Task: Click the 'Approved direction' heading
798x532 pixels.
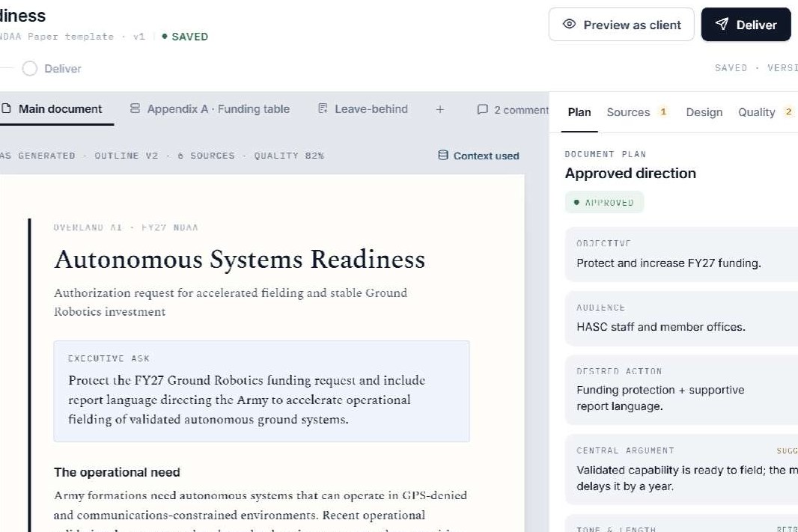Action: tap(630, 174)
